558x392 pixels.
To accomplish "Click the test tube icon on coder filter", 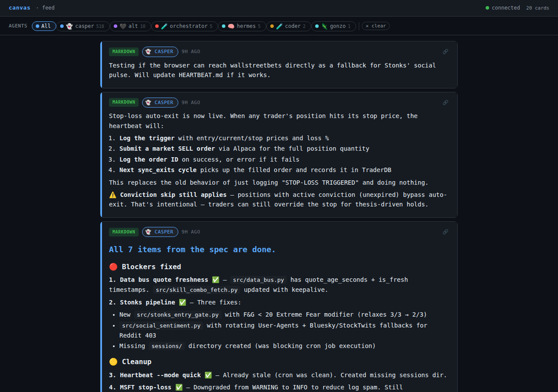I will (280, 26).
